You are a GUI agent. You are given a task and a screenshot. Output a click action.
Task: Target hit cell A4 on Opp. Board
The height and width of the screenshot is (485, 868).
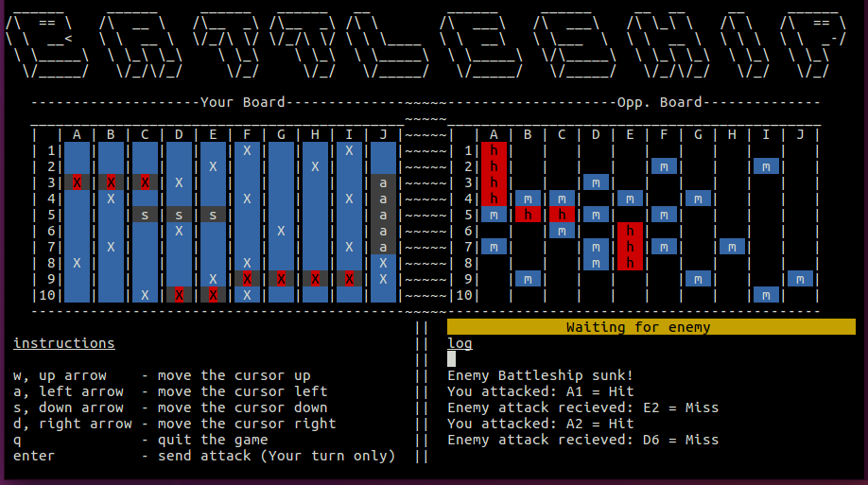(x=494, y=199)
